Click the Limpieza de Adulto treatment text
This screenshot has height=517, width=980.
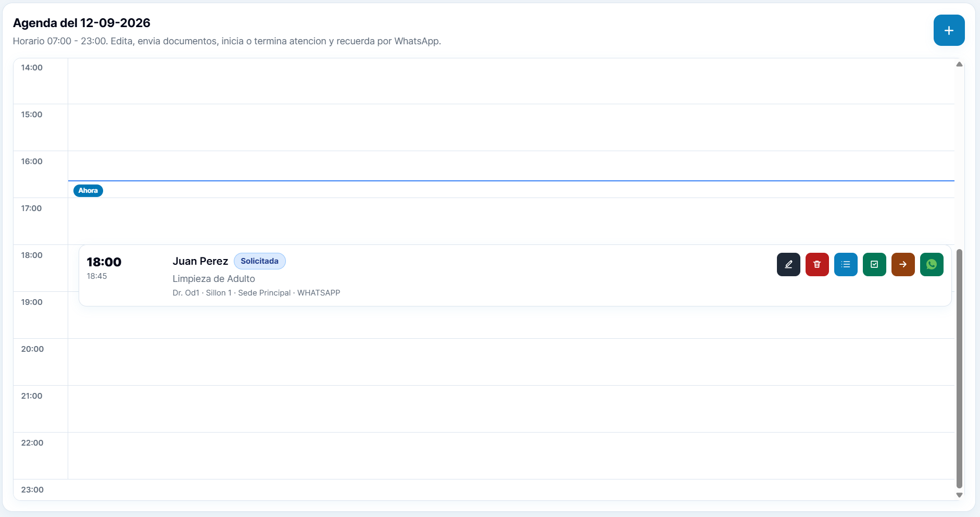(x=213, y=279)
